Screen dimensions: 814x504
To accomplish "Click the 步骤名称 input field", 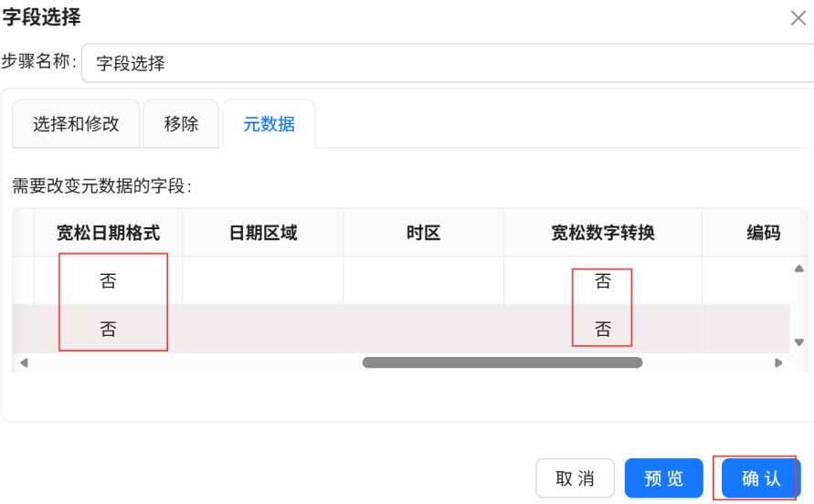I will pyautogui.click(x=448, y=63).
